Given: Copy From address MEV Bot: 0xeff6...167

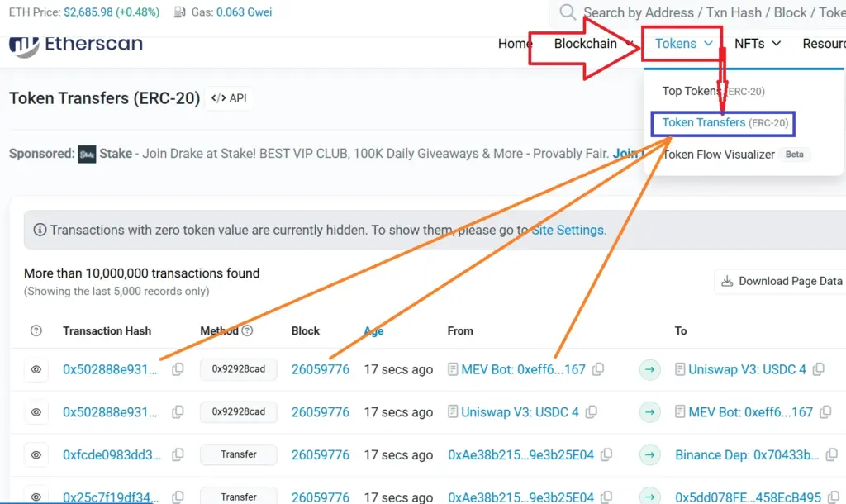Looking at the screenshot, I should pyautogui.click(x=598, y=369).
